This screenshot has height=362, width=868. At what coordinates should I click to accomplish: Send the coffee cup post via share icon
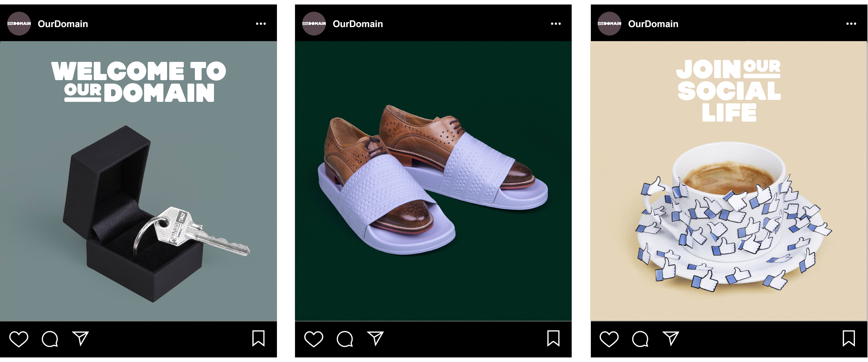[x=671, y=338]
